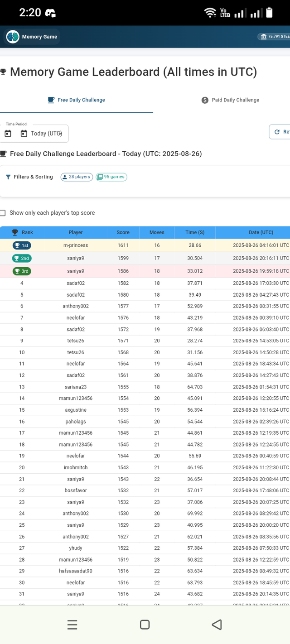This screenshot has width=290, height=644.
Task: Select player axgustine at rank 15
Action: tap(76, 410)
